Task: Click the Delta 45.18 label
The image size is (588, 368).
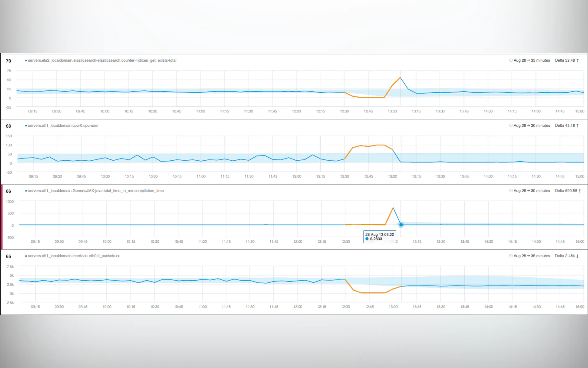Action: (565, 126)
